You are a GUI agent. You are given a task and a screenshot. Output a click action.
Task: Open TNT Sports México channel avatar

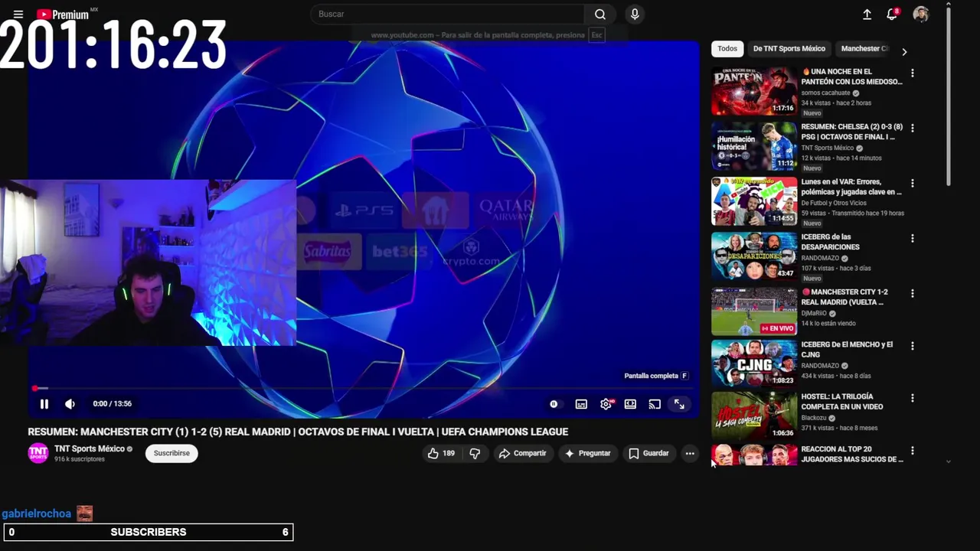[38, 453]
